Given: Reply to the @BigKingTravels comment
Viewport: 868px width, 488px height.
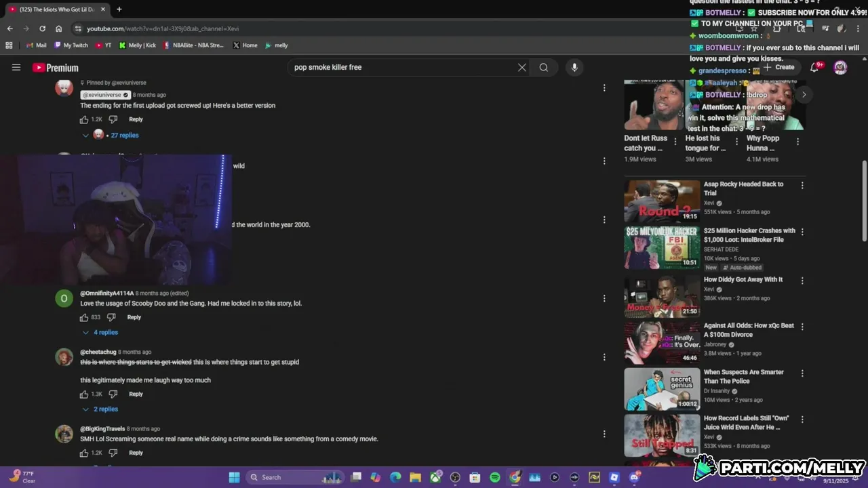Looking at the screenshot, I should (136, 453).
